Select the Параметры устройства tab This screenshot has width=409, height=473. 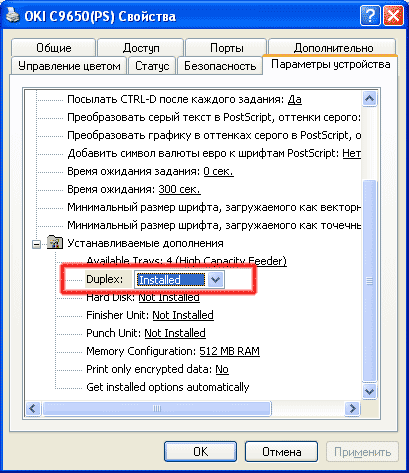330,64
